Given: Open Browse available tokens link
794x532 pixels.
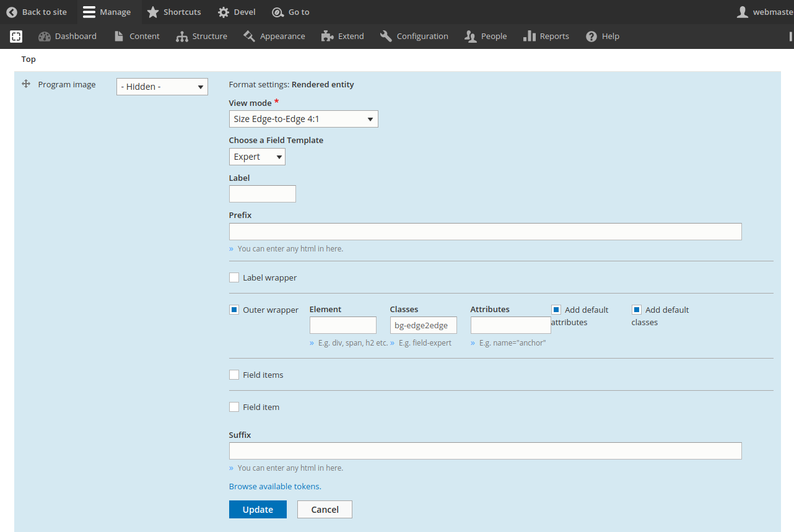Looking at the screenshot, I should coord(275,486).
